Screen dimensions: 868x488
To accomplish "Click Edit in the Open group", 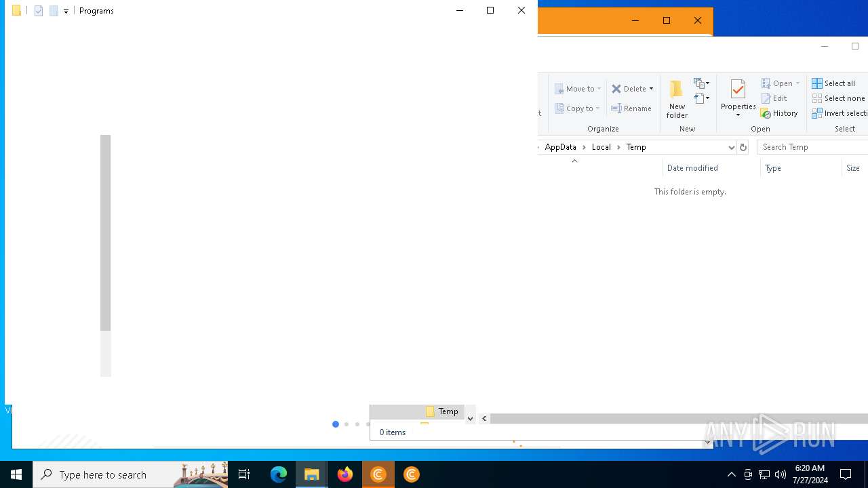I will tap(774, 98).
